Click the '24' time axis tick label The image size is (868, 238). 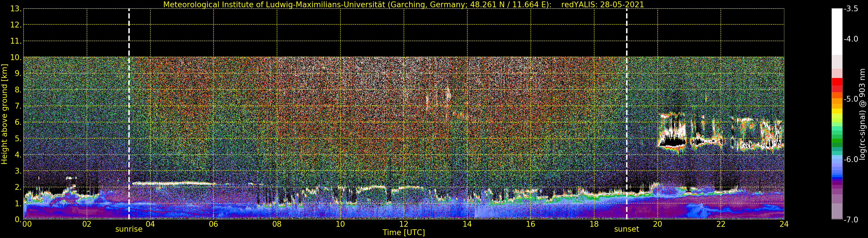(784, 224)
